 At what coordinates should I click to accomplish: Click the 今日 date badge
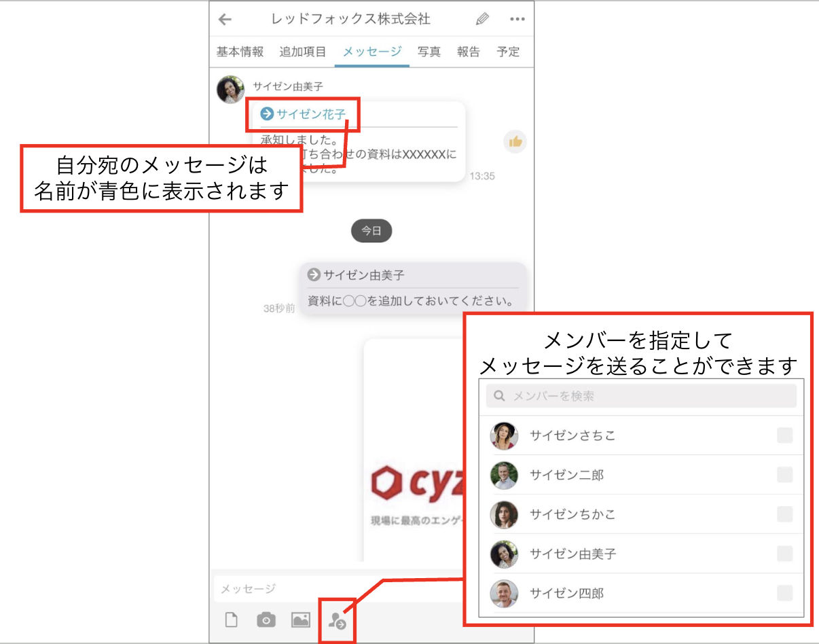pyautogui.click(x=371, y=231)
